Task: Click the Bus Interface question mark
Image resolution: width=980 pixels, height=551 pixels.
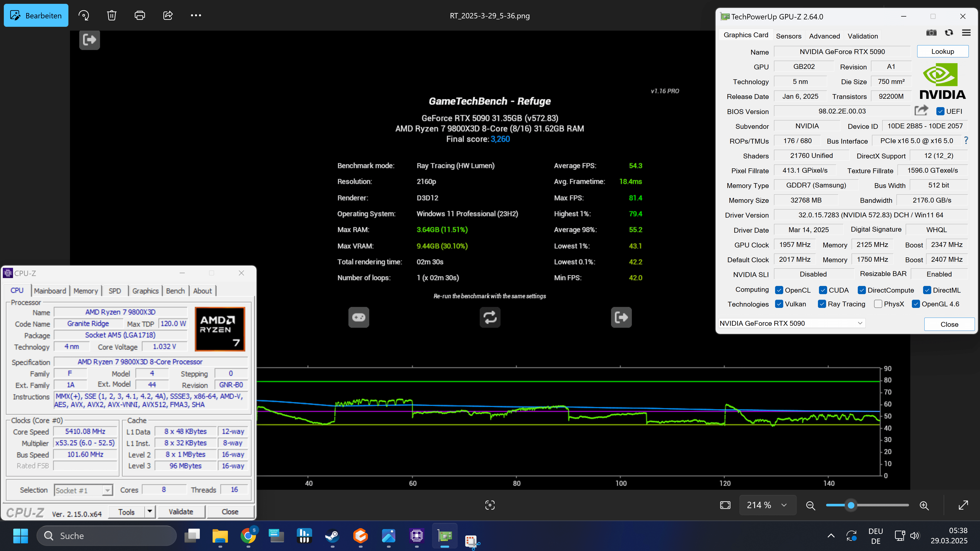Action: 966,141
